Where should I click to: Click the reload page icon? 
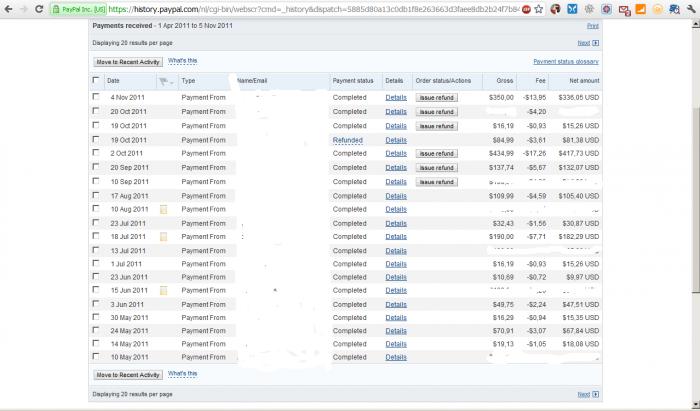click(38, 8)
